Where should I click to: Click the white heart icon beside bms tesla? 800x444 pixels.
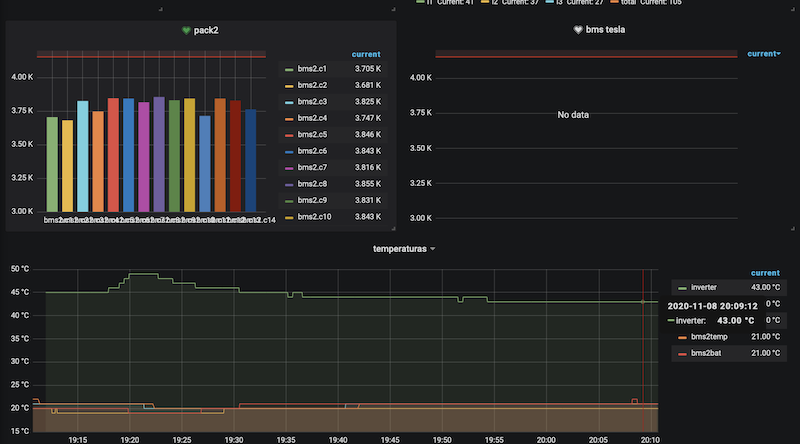[578, 30]
